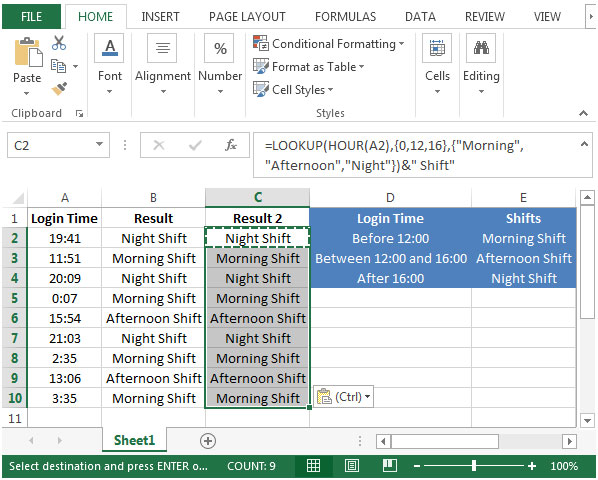Click the 100% zoom level
598x480 pixels.
[x=564, y=466]
